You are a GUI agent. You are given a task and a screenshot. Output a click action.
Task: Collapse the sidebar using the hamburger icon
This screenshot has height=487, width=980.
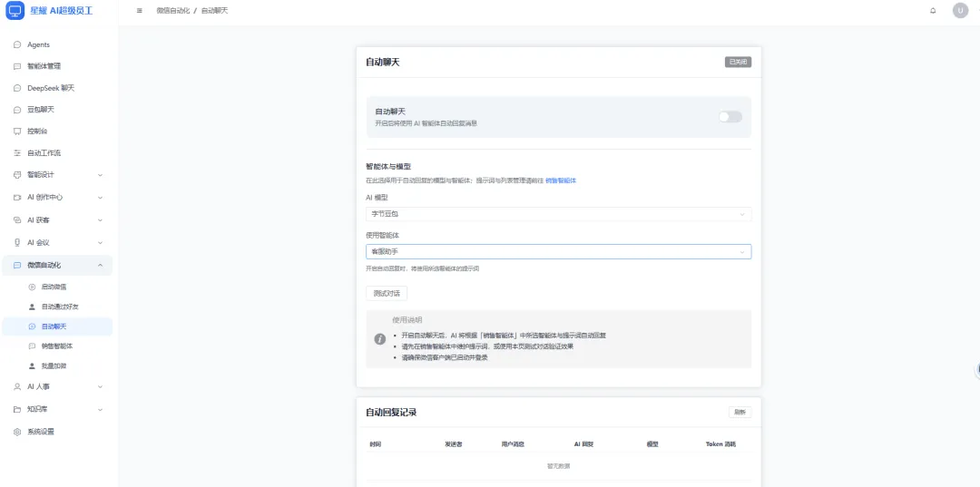[139, 11]
